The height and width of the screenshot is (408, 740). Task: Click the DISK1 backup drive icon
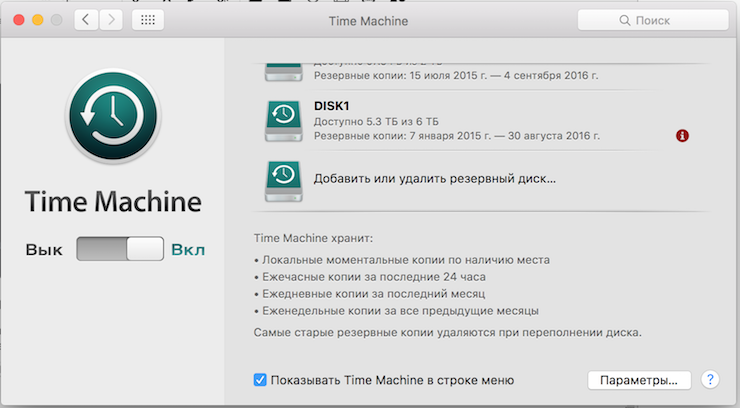[x=284, y=121]
